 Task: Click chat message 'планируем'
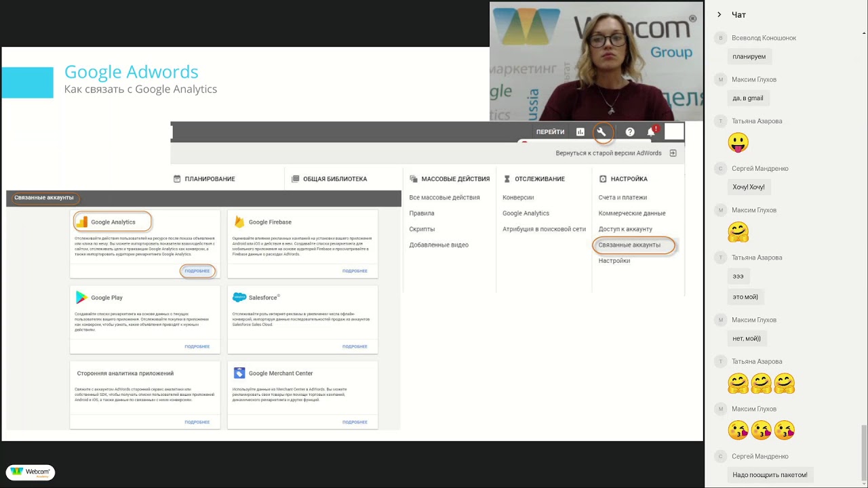(x=749, y=57)
